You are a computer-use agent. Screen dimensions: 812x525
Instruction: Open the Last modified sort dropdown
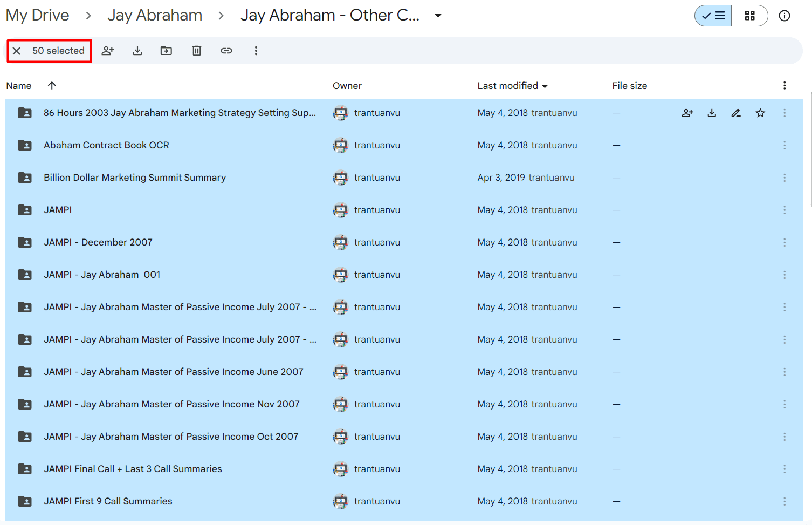tap(513, 86)
